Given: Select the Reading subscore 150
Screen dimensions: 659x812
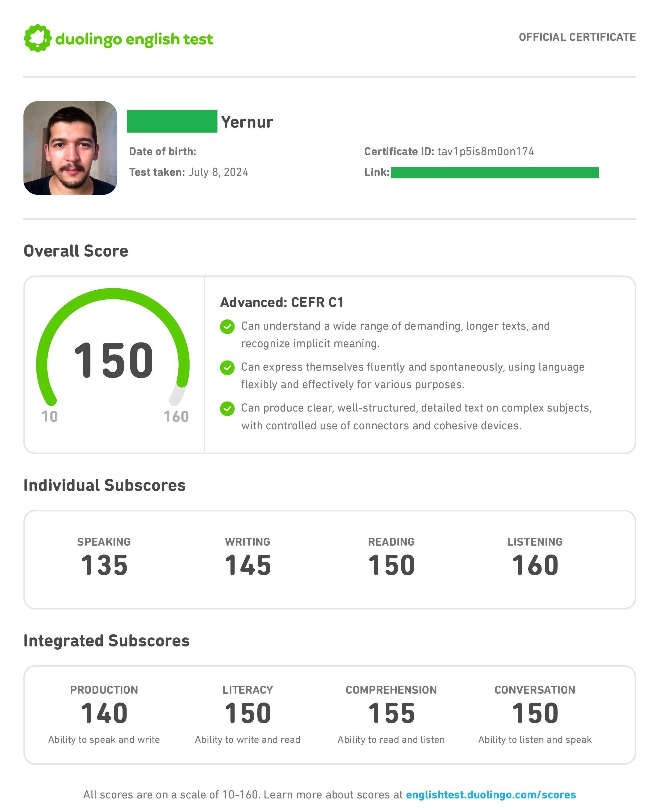Looking at the screenshot, I should [x=391, y=565].
